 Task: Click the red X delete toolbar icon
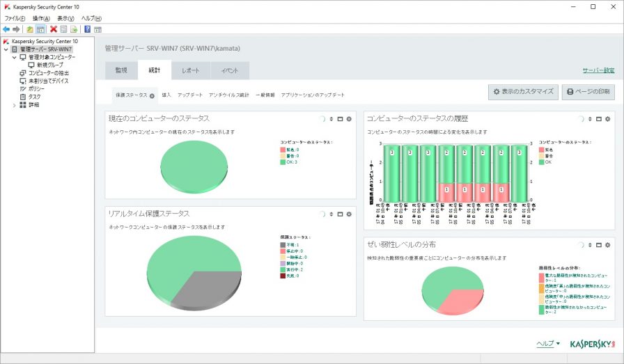[54, 29]
